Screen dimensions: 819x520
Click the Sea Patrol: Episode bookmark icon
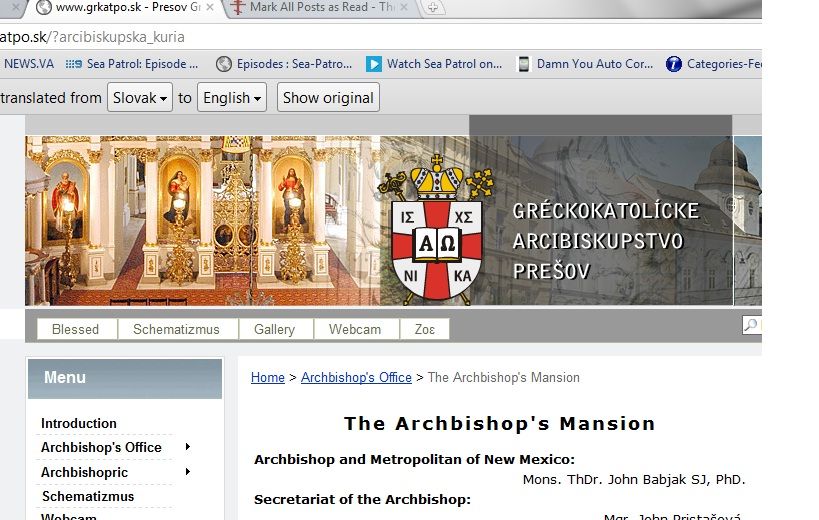point(73,64)
